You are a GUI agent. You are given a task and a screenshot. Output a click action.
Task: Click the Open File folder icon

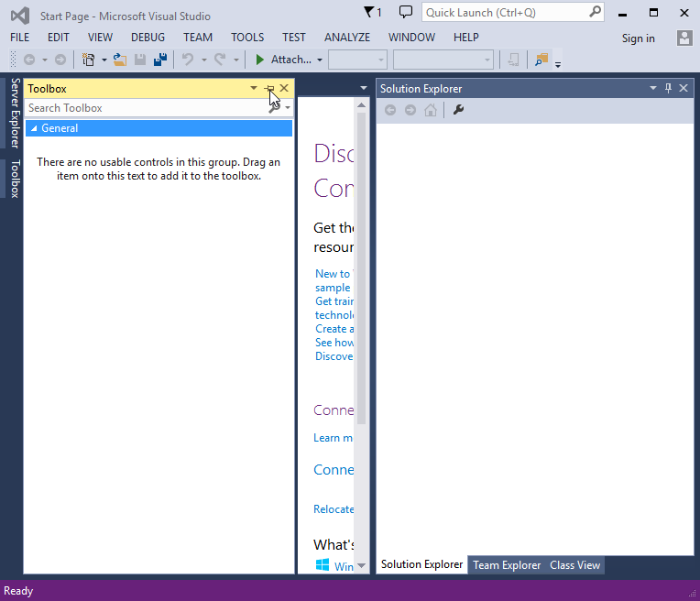pos(120,60)
